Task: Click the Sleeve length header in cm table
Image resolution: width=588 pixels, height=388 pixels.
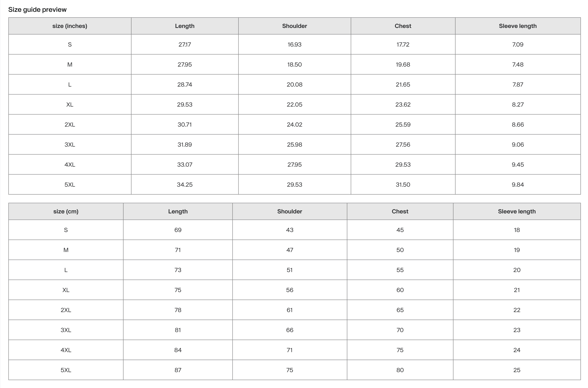Action: pos(517,211)
